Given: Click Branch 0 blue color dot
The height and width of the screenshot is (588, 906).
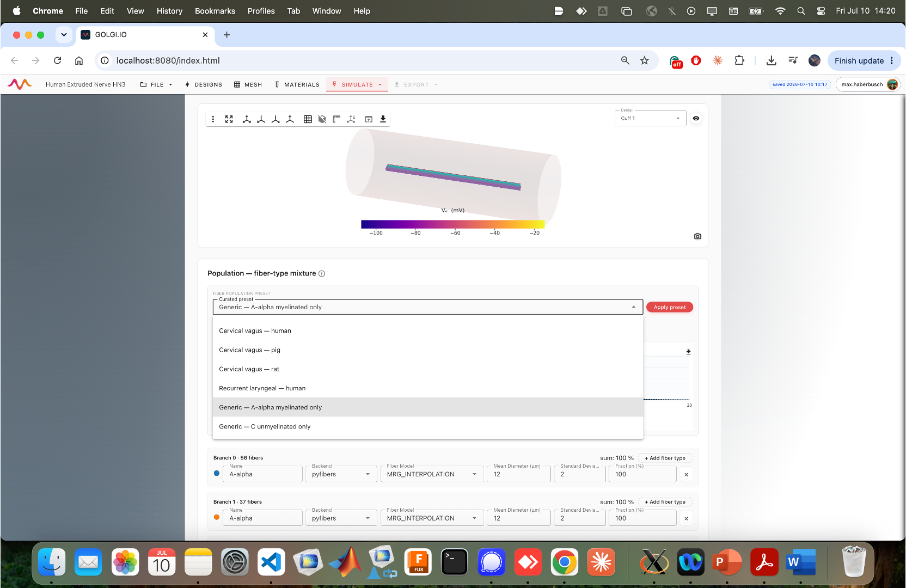Looking at the screenshot, I should pyautogui.click(x=217, y=473).
